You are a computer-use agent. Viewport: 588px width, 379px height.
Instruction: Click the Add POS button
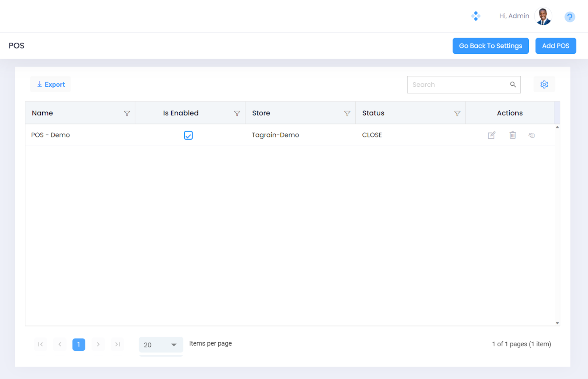coord(555,46)
